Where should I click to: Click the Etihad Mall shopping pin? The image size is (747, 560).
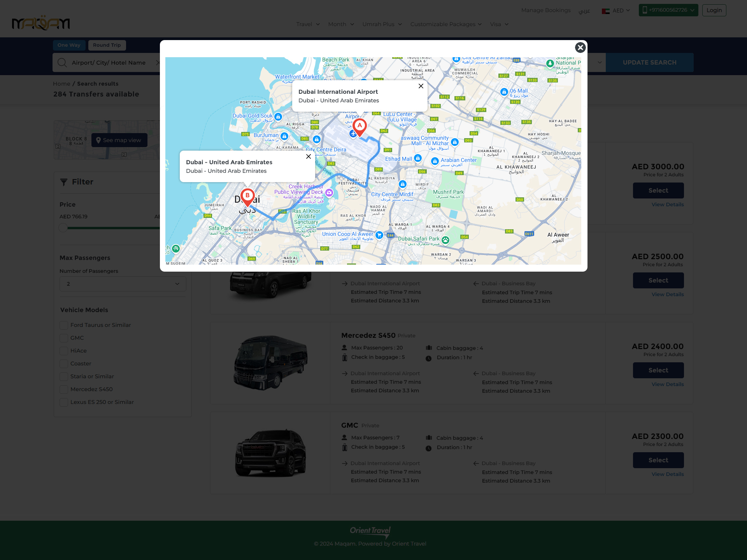point(417,158)
